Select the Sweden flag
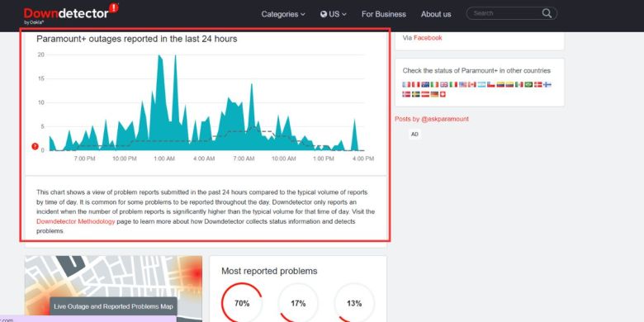644x322 pixels. coord(415,94)
